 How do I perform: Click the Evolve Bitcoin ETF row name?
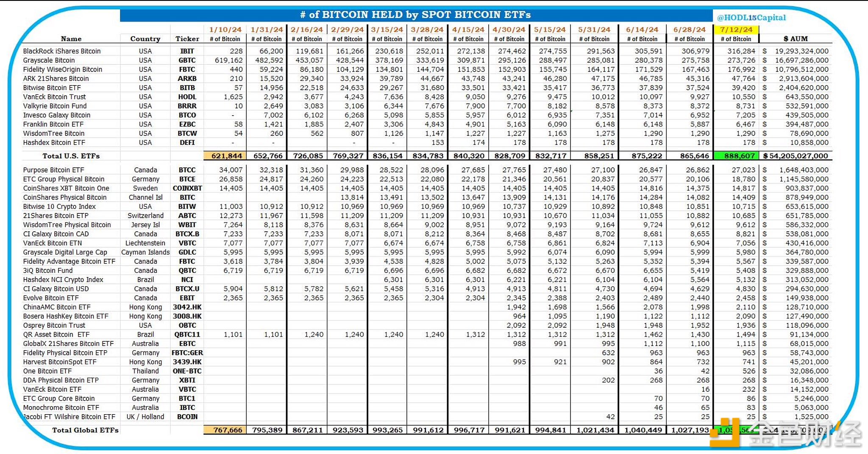pos(51,298)
